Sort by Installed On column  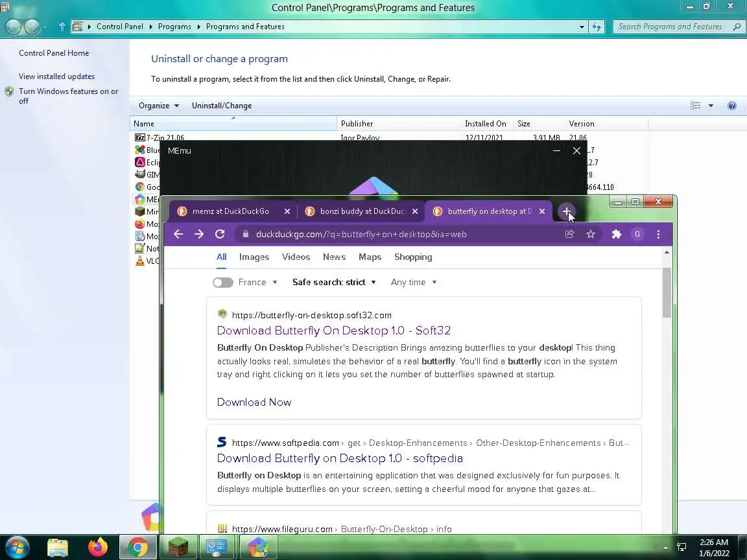(x=486, y=124)
